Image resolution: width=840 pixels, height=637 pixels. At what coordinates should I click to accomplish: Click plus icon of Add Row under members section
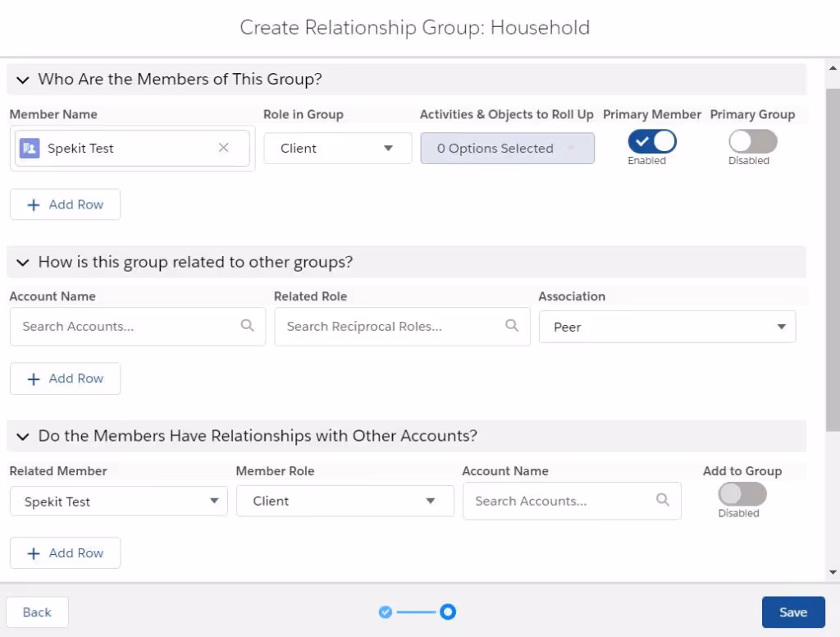[x=33, y=205]
